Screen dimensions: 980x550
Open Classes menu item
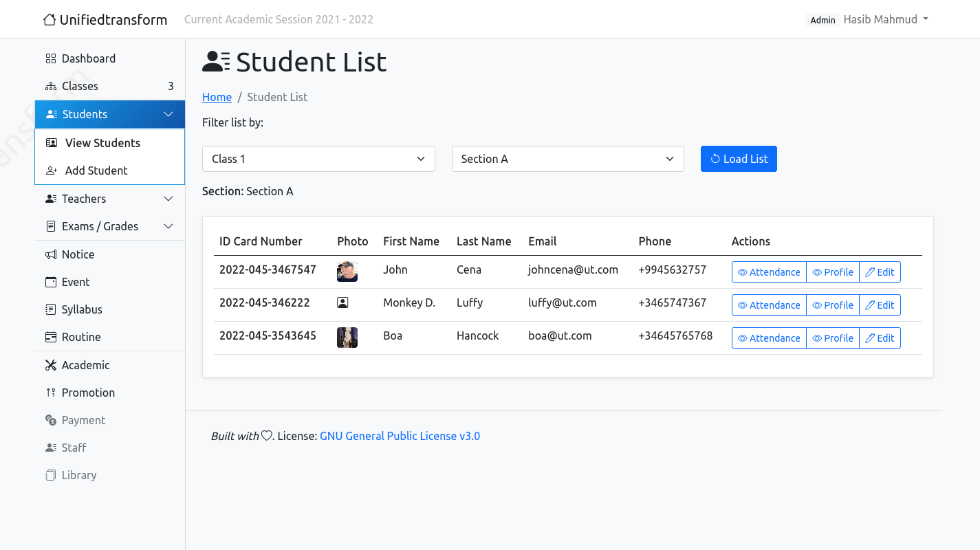[x=110, y=86]
